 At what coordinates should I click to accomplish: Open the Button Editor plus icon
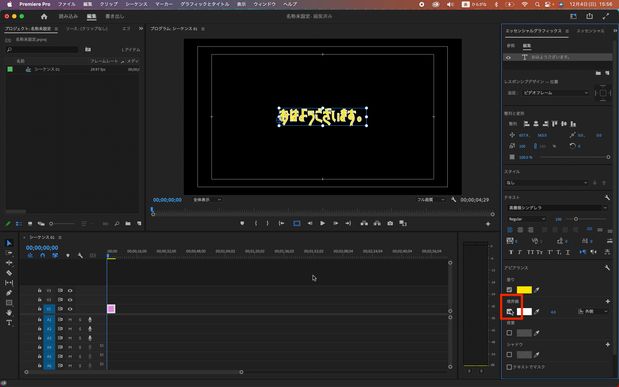pos(488,224)
